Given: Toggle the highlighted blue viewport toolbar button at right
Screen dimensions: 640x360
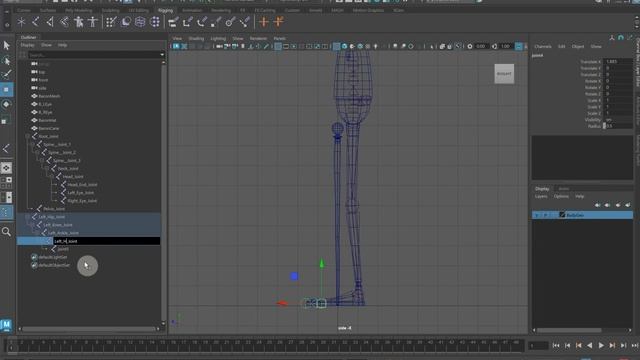Looking at the screenshot, I should point(519,47).
